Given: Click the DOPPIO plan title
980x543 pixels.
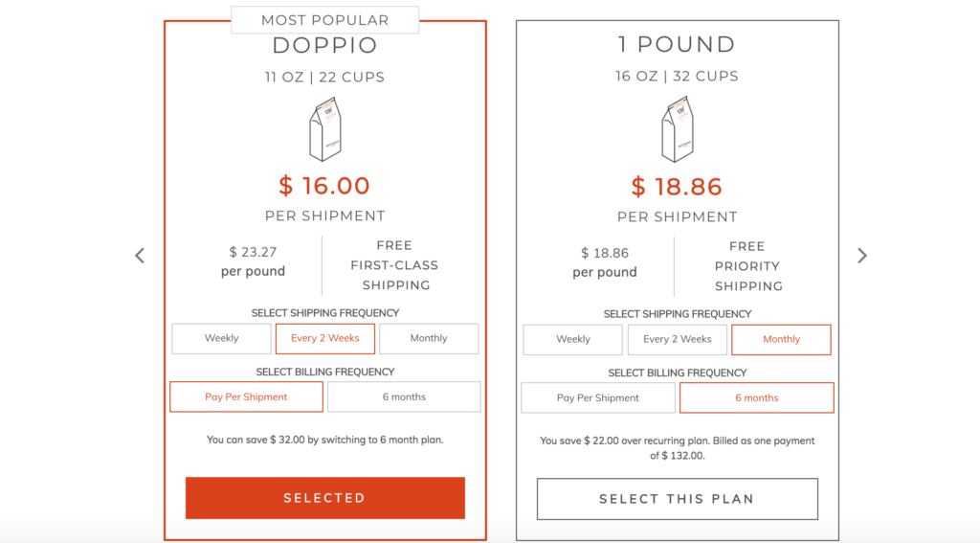Looking at the screenshot, I should tap(325, 45).
